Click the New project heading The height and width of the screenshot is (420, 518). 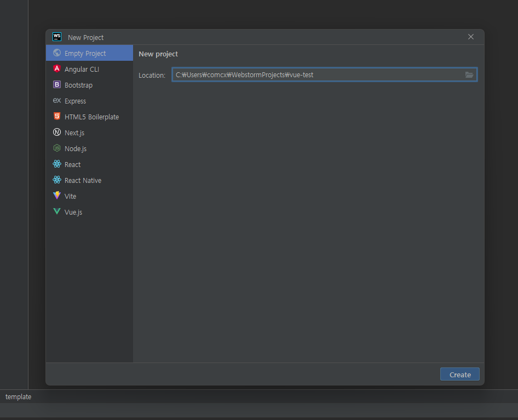tap(158, 54)
